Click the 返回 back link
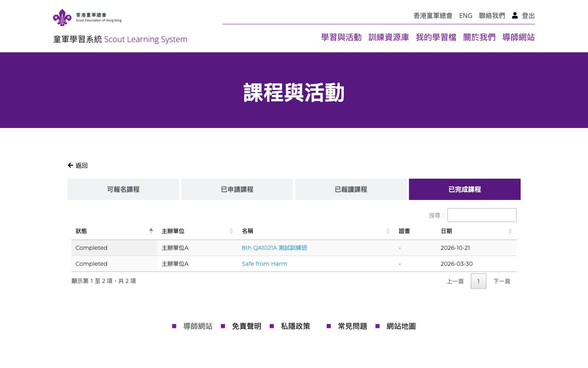The height and width of the screenshot is (368, 588). [82, 165]
